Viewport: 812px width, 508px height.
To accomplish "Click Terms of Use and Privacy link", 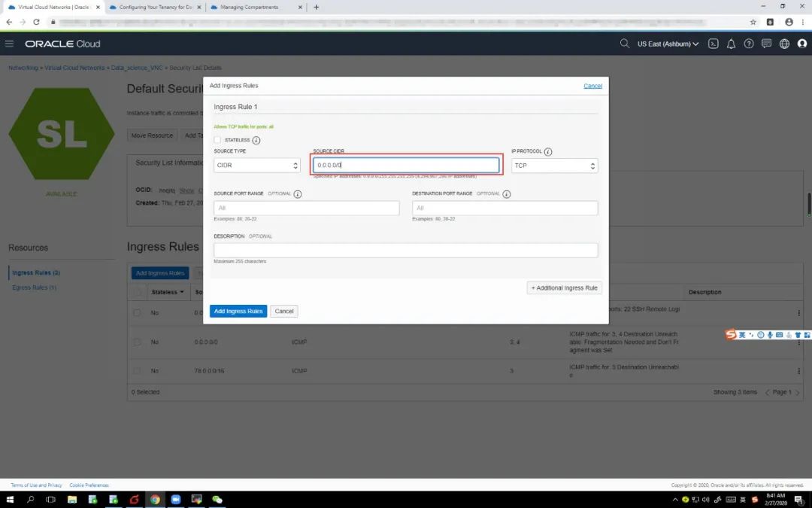I will tap(36, 485).
